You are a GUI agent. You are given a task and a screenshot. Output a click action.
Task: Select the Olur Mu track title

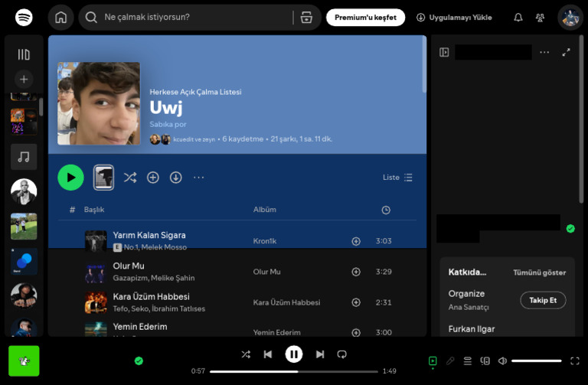129,266
